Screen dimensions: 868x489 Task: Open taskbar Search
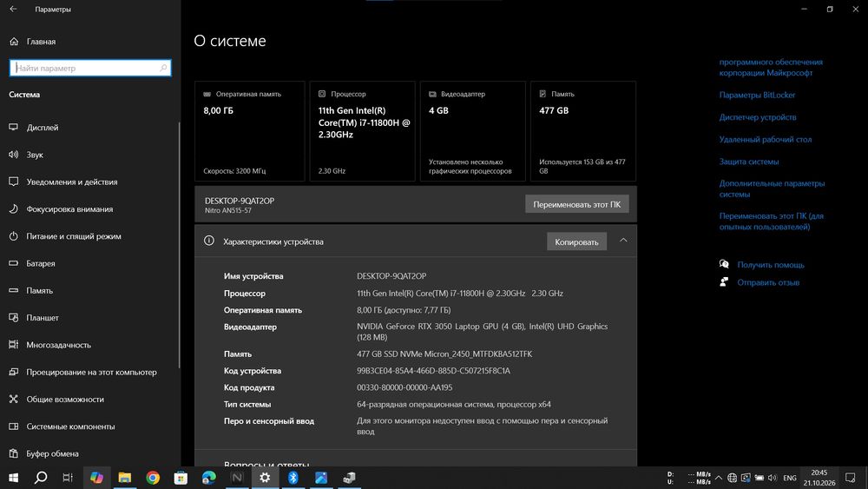click(41, 478)
